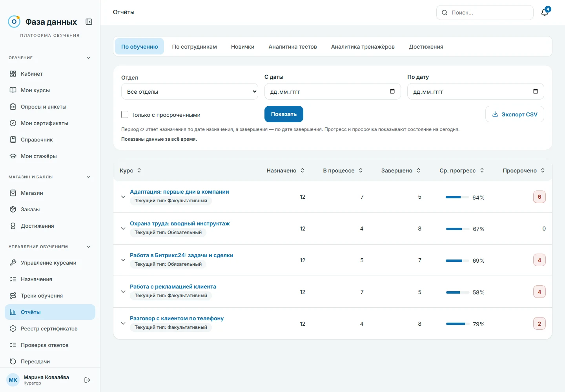Switch to По сотрудникам tab
Viewport: 565px width, 392px height.
click(195, 47)
